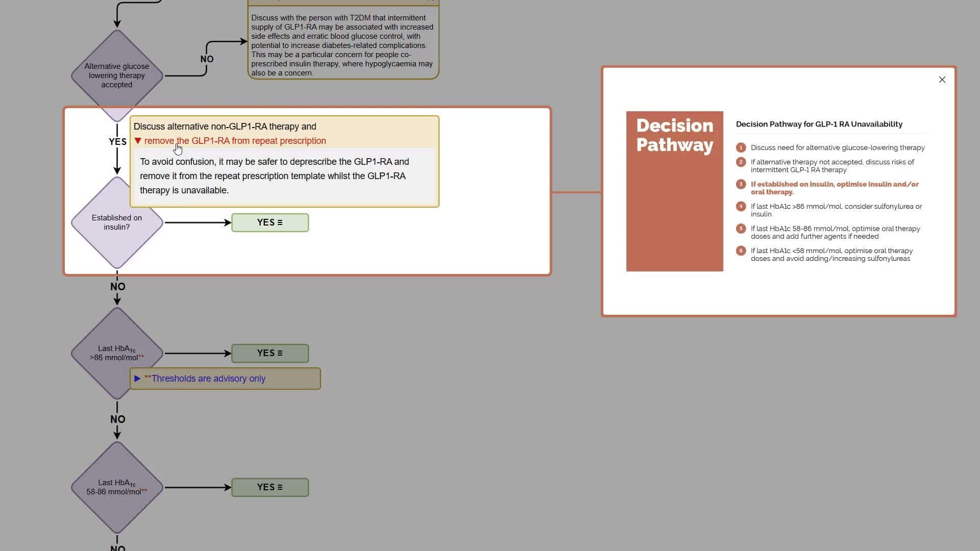Select highlighted step 3 circle icon
Image resolution: width=980 pixels, height=551 pixels.
(x=741, y=184)
